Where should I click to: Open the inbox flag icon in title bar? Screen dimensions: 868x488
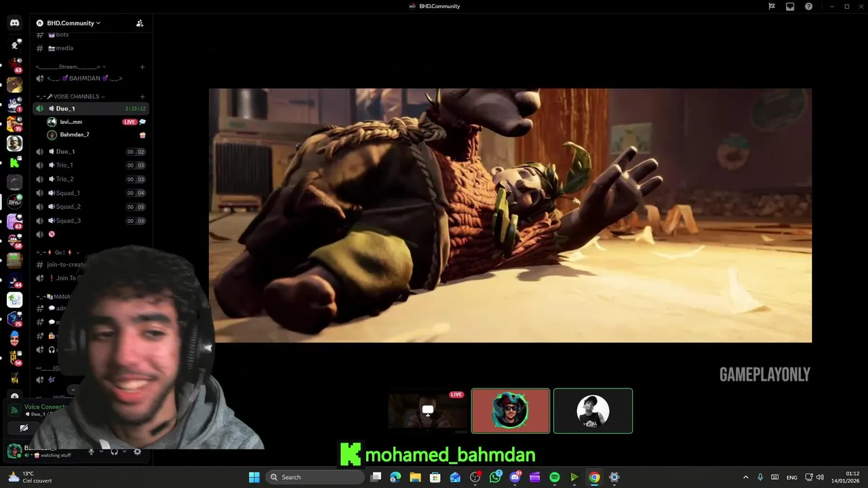pyautogui.click(x=772, y=6)
